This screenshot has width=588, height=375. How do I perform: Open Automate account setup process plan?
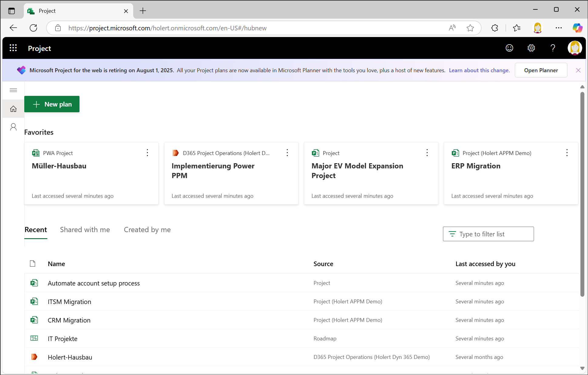click(94, 283)
